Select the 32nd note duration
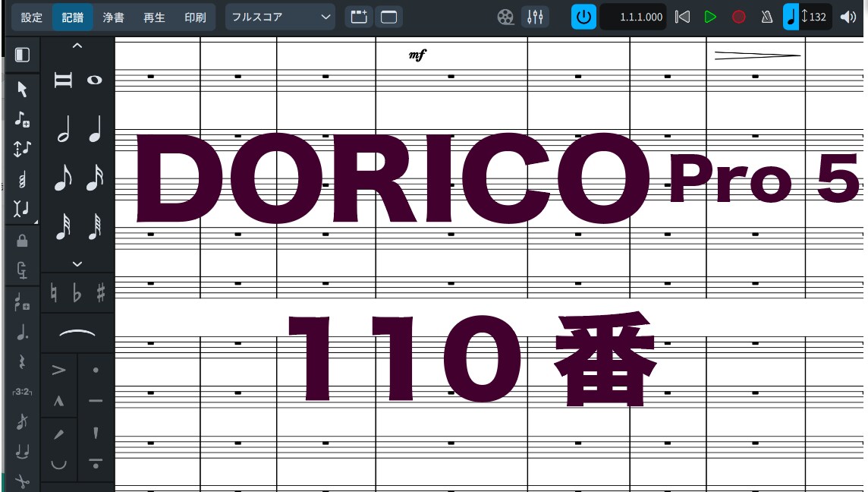868x492 pixels. coord(63,226)
